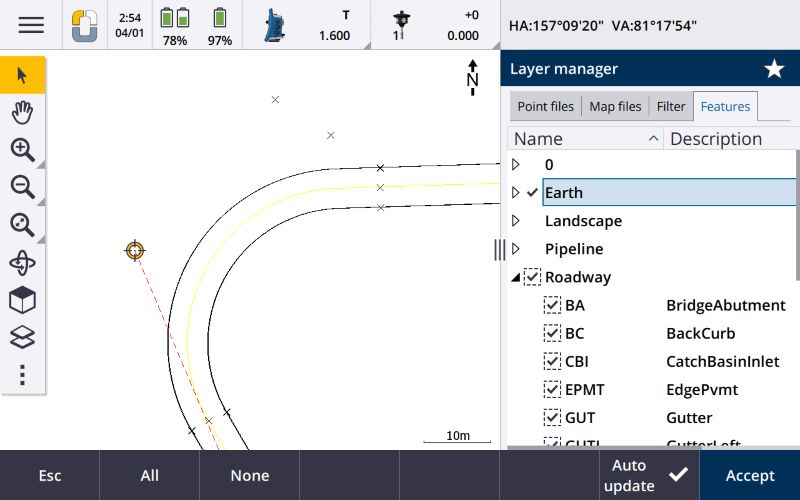Click the zoom extents icon

click(x=22, y=225)
